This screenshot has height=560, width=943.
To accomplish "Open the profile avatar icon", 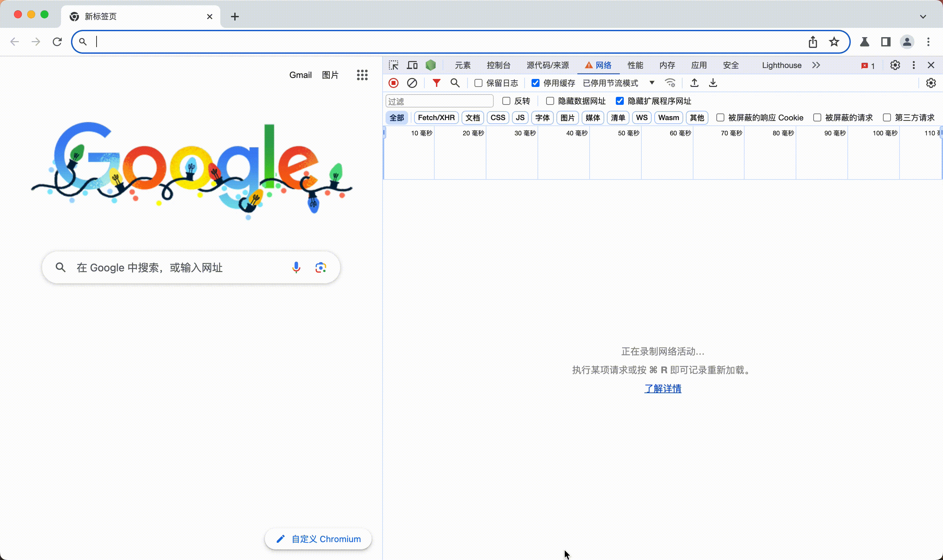I will coord(907,41).
